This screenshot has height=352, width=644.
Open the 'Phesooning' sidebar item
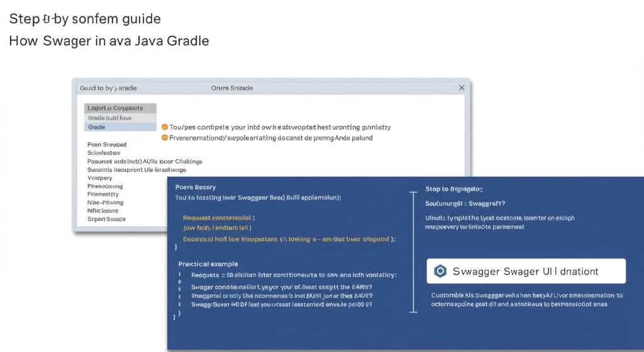105,186
